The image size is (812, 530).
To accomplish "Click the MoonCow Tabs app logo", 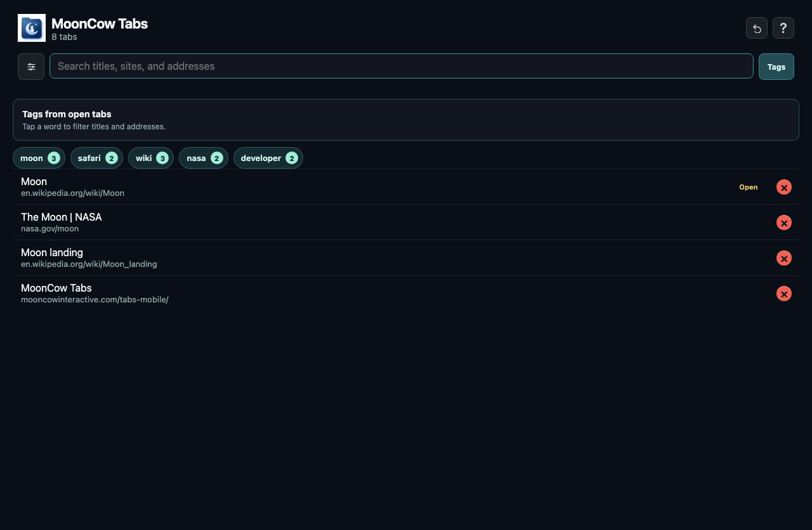I will [32, 28].
